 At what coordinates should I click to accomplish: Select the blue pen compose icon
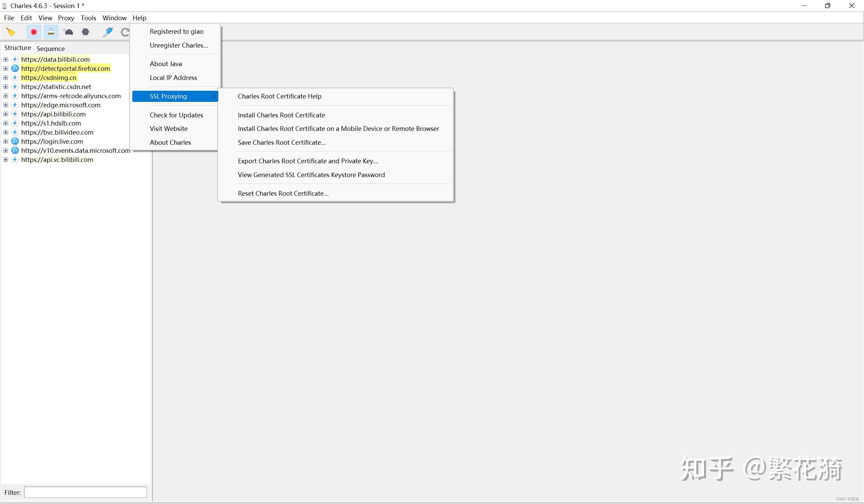[x=108, y=32]
